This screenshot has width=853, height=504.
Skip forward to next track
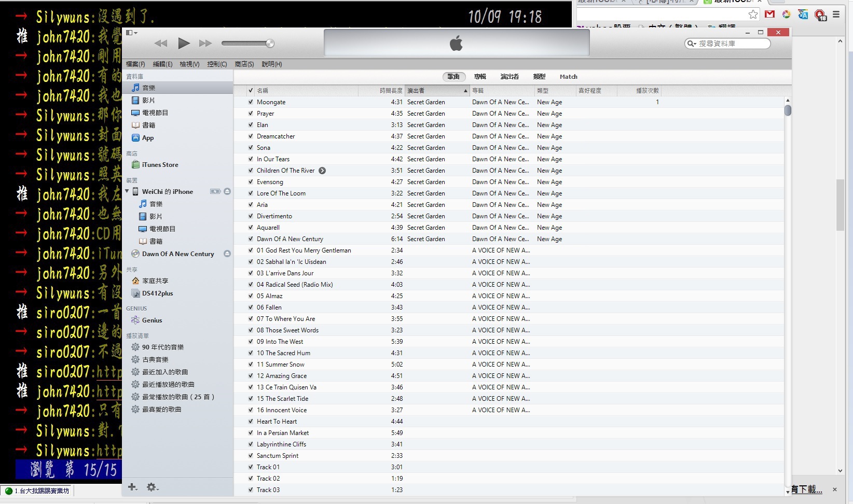[x=206, y=44]
